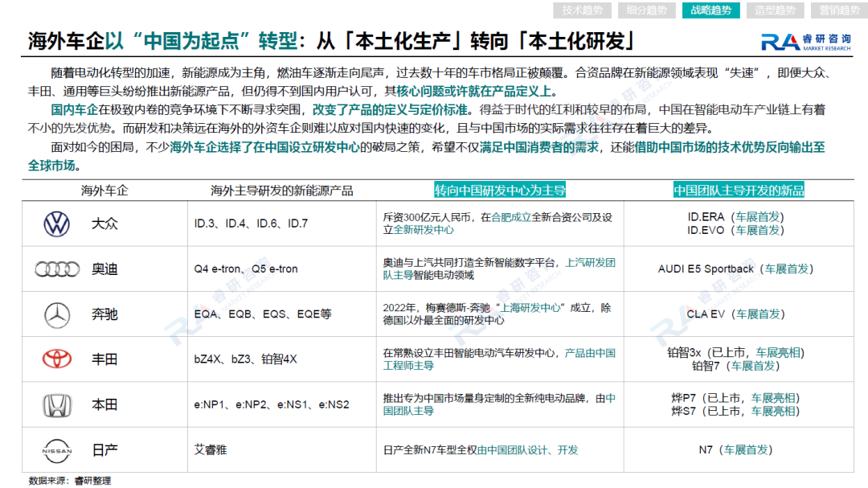The height and width of the screenshot is (488, 868).
Task: Select the Honda H logo
Action: pos(56,405)
